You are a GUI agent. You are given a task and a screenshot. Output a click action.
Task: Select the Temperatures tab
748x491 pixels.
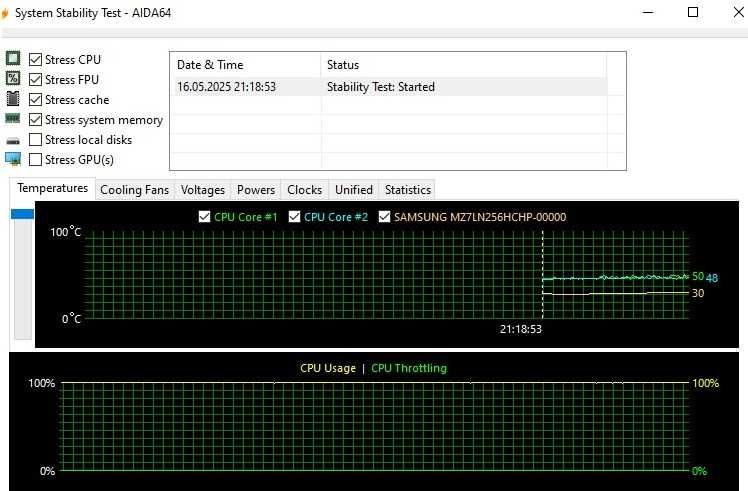[x=52, y=188]
